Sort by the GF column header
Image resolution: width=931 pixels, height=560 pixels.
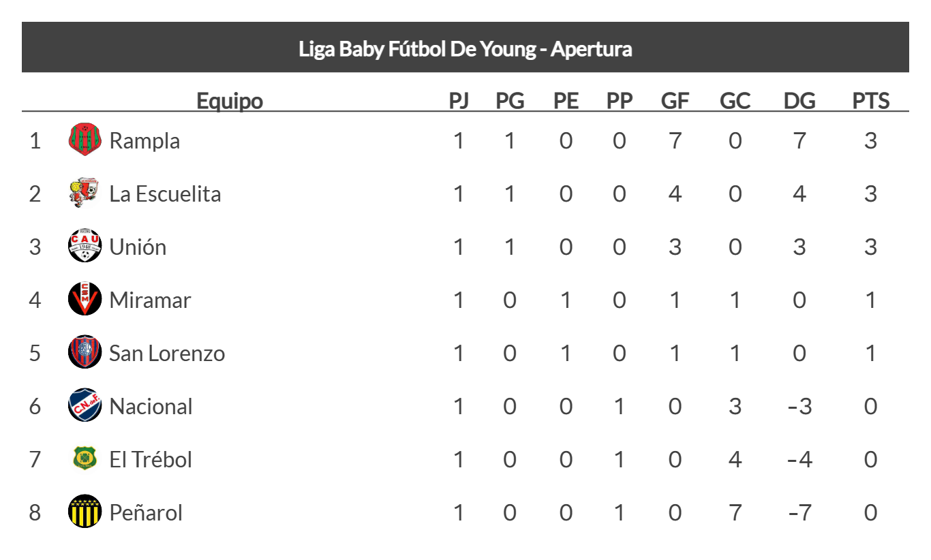click(x=675, y=101)
